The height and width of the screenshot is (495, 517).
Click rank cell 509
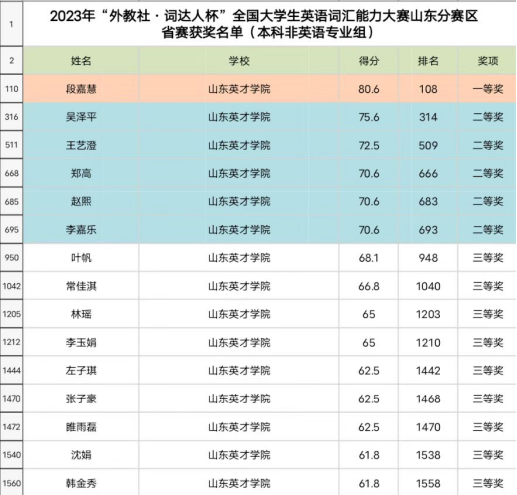428,145
